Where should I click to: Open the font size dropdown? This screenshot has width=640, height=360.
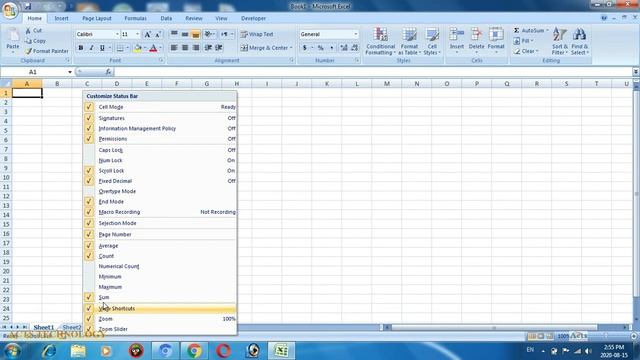coord(138,34)
